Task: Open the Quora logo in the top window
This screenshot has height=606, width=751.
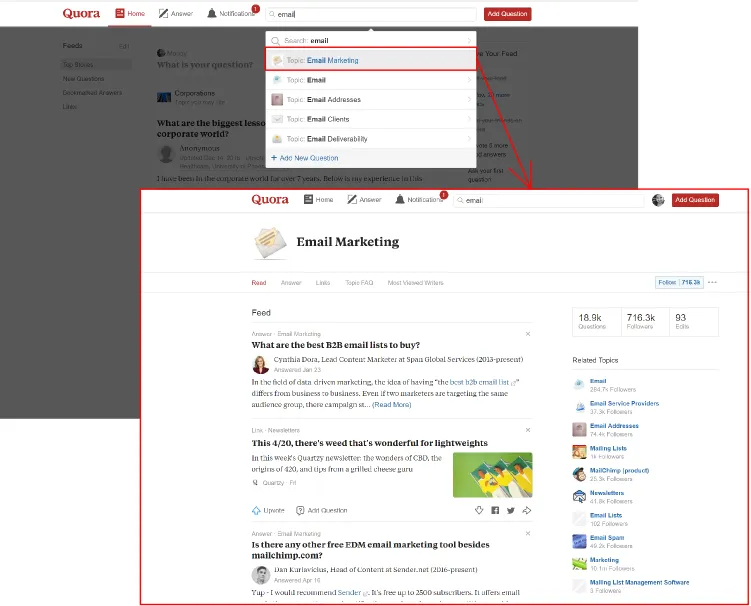Action: click(81, 13)
